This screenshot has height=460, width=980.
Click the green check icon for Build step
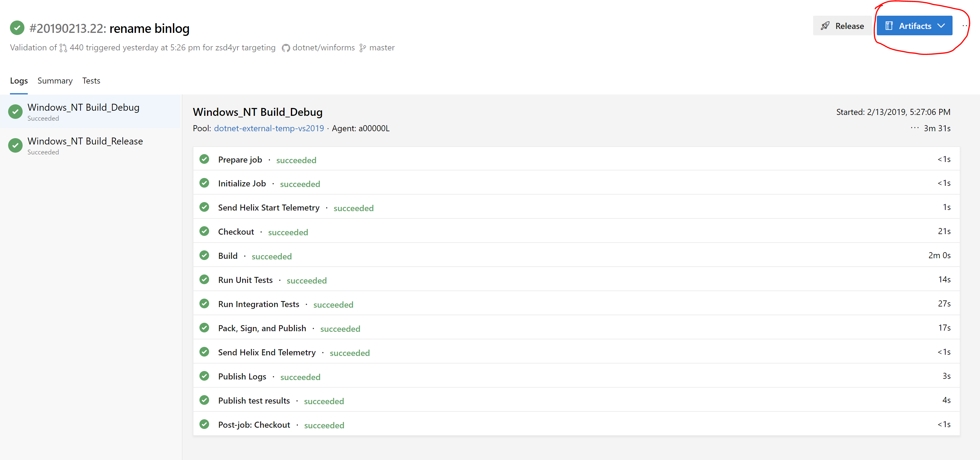tap(204, 255)
